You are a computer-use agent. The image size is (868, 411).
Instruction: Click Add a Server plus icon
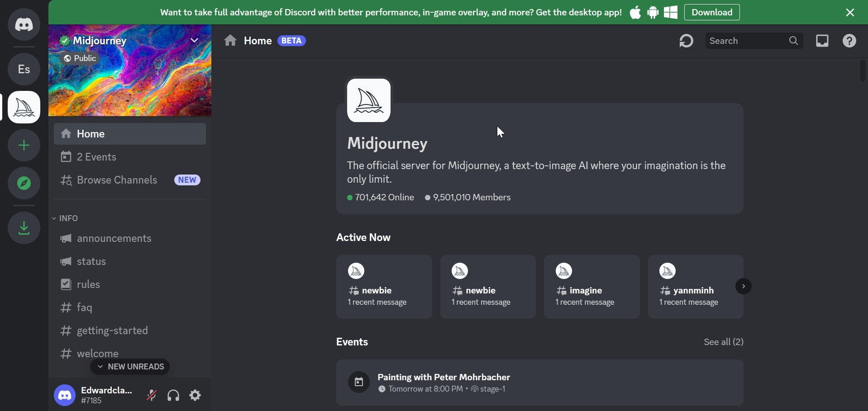pyautogui.click(x=24, y=146)
